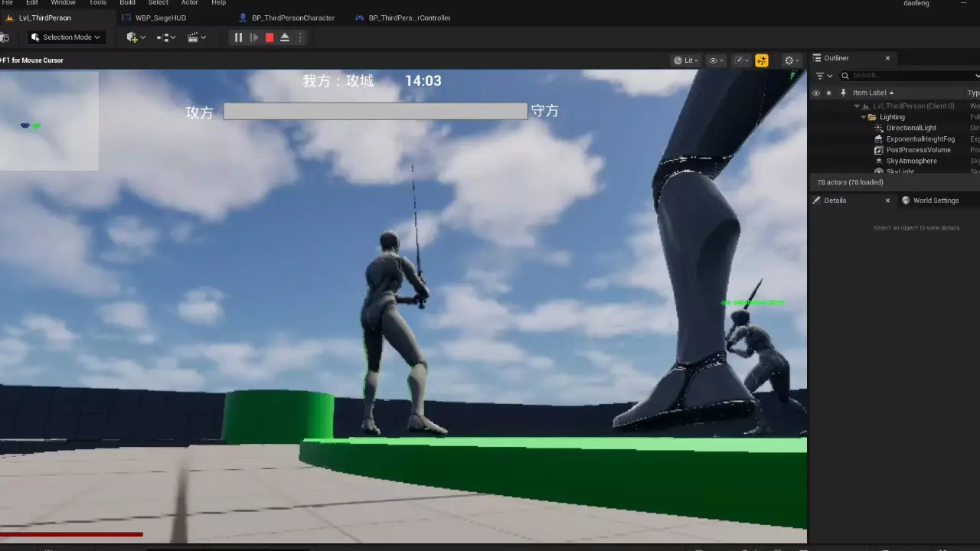The image size is (980, 551).
Task: Toggle the visibility eye column header
Action: 816,93
